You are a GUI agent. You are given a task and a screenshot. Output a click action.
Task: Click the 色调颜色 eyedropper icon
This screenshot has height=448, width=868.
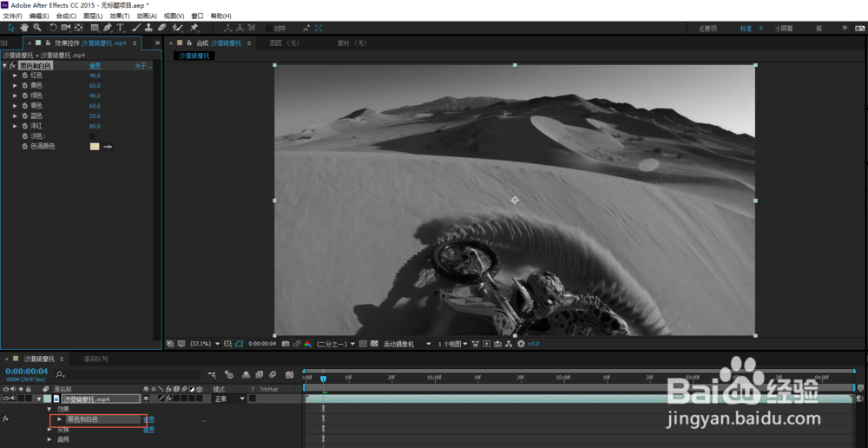(x=108, y=146)
